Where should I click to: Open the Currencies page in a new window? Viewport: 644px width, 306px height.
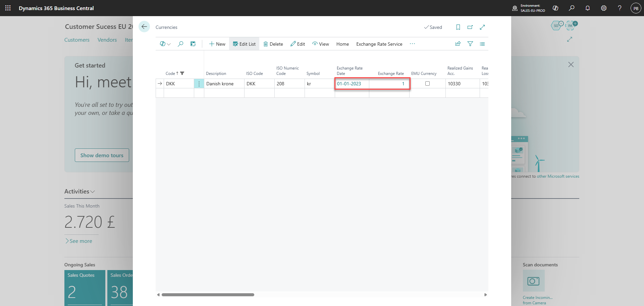click(470, 27)
